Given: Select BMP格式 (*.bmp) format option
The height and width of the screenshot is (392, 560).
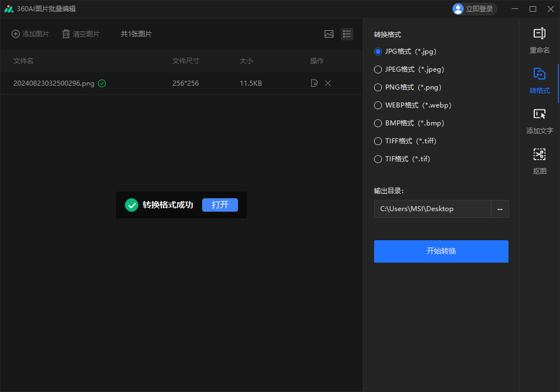Looking at the screenshot, I should coord(378,123).
